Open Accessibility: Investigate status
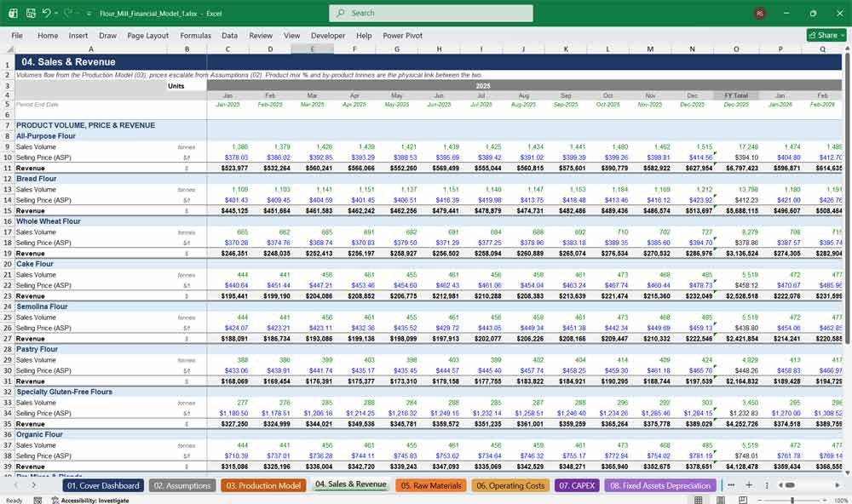The image size is (852, 504). pos(90,501)
